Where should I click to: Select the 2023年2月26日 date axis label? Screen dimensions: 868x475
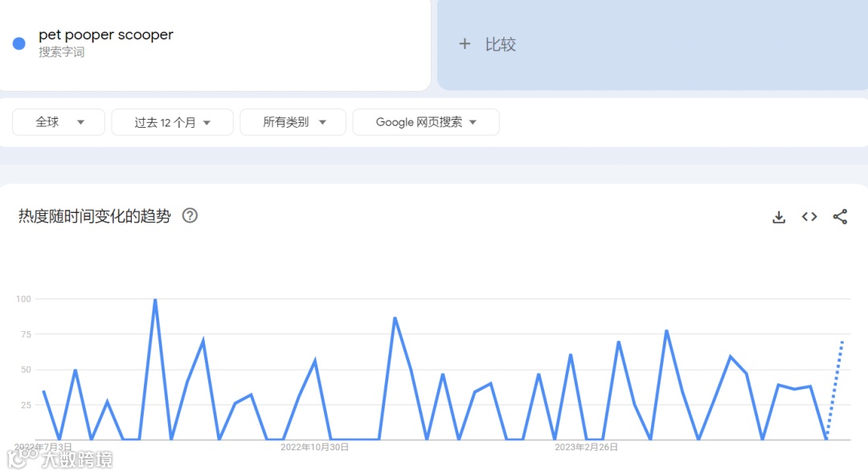586,448
